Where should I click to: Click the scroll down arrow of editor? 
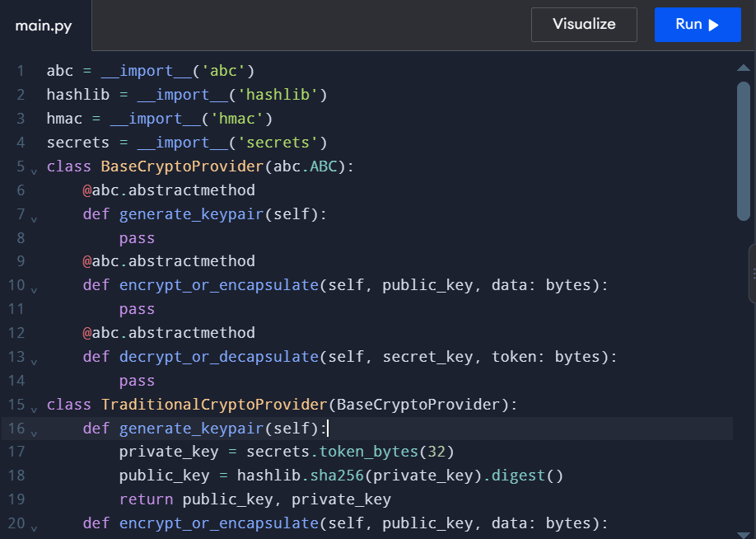744,534
